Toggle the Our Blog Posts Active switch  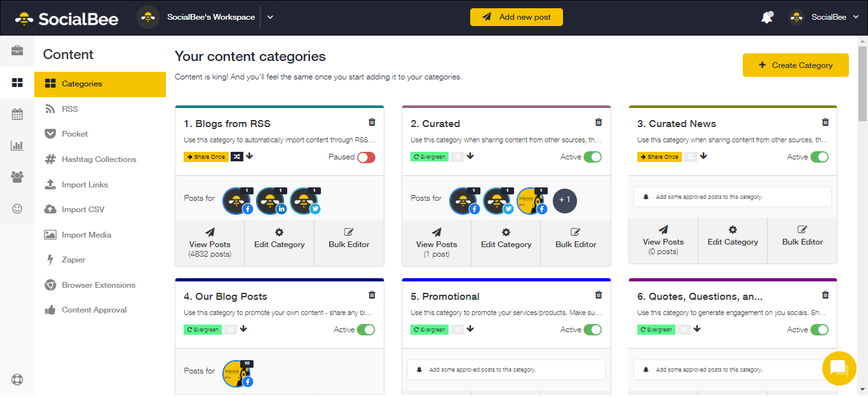366,330
